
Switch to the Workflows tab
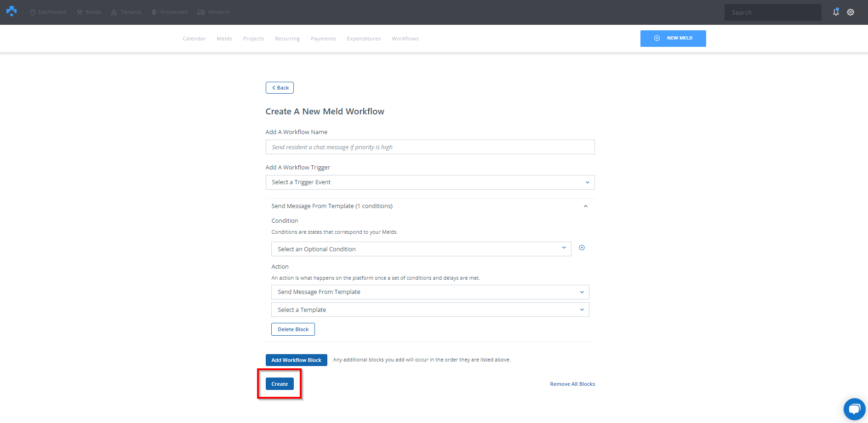405,39
